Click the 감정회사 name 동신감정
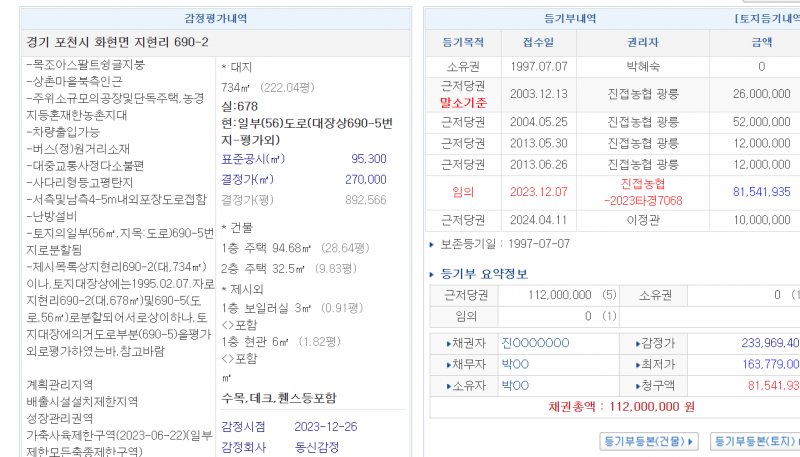The width and height of the screenshot is (800, 457). [320, 446]
